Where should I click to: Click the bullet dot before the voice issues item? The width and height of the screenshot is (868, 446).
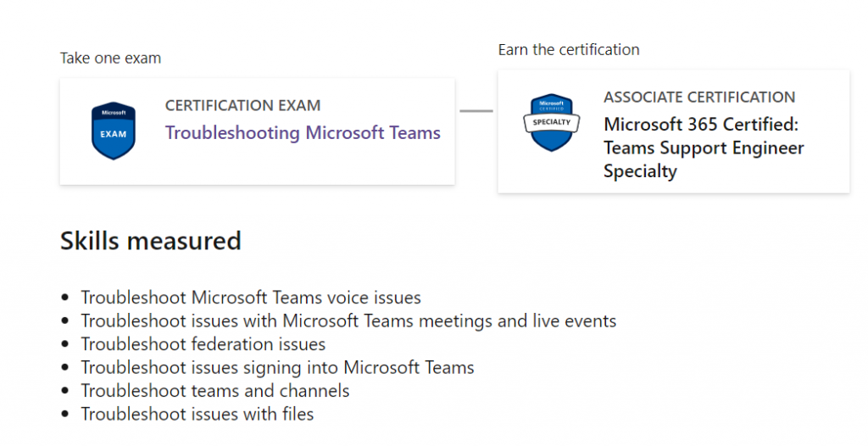[x=65, y=298]
